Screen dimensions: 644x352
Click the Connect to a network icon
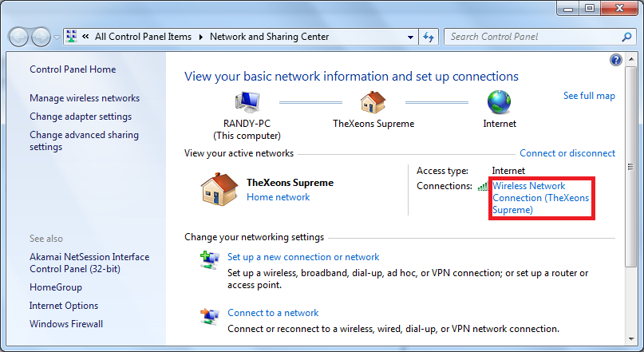pyautogui.click(x=209, y=316)
